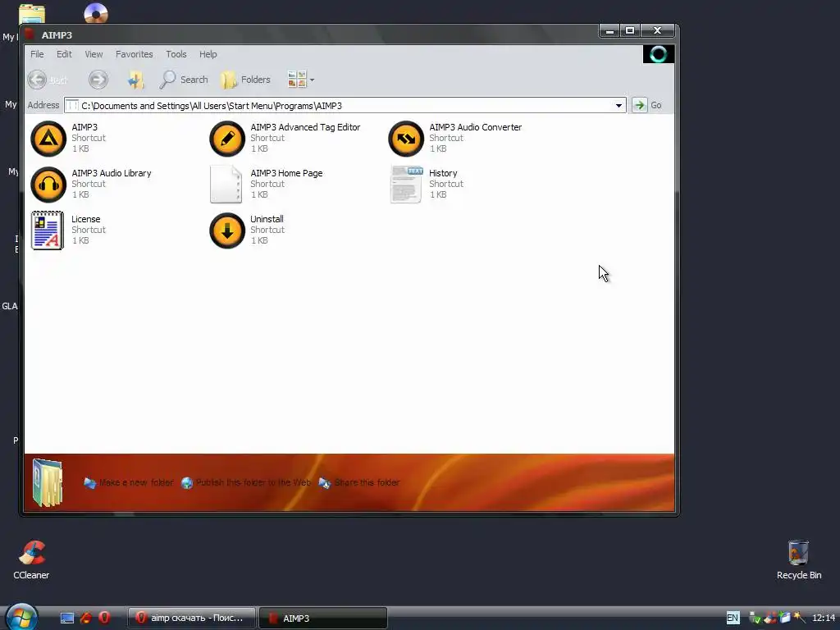Click the EN language indicator
This screenshot has height=630, width=840.
point(733,618)
